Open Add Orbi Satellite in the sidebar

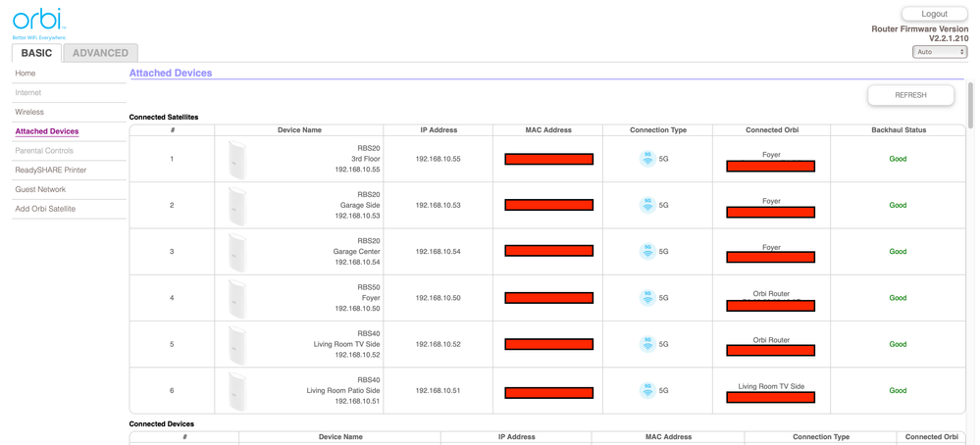[45, 209]
